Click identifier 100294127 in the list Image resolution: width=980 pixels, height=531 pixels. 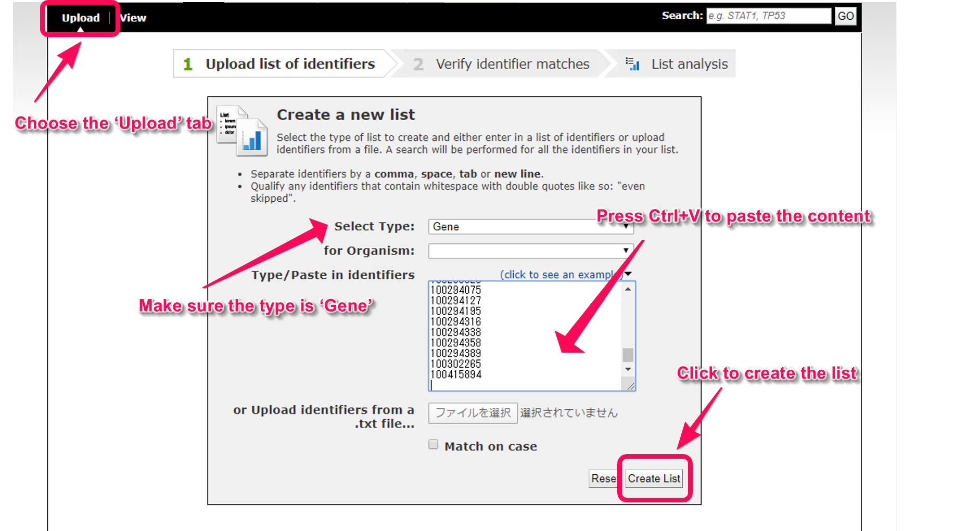[456, 301]
